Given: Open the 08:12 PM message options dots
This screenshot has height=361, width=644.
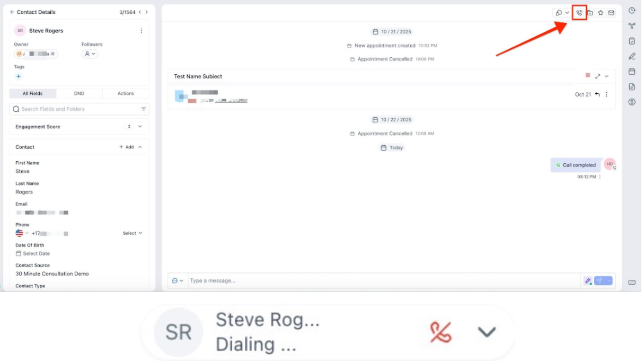Looking at the screenshot, I should coord(600,177).
